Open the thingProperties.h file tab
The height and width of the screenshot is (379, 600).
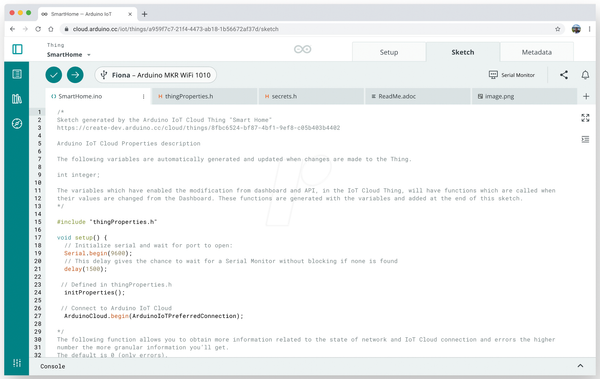[205, 96]
